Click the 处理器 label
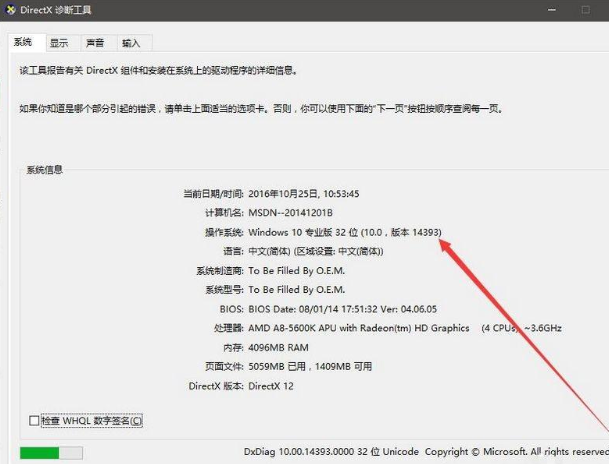 229,328
